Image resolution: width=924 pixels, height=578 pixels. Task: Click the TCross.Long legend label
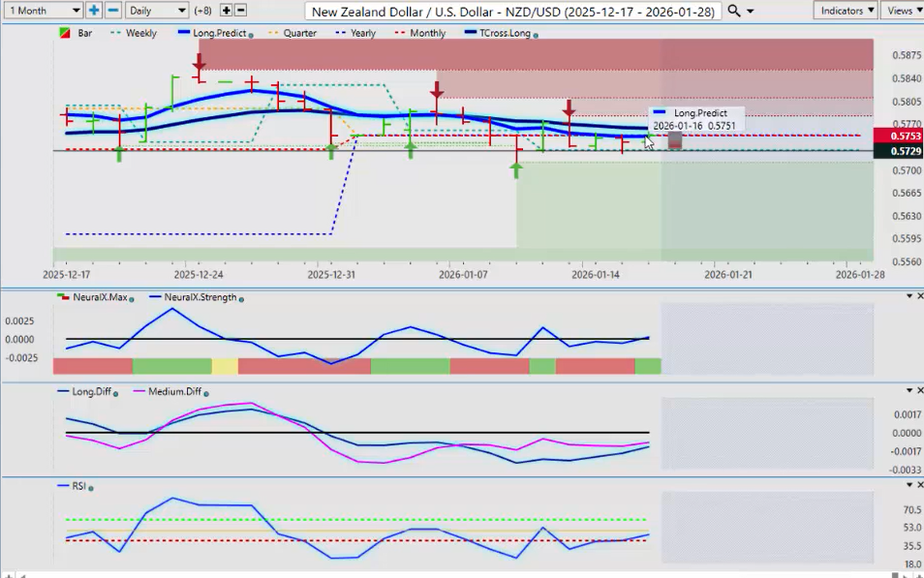(507, 33)
